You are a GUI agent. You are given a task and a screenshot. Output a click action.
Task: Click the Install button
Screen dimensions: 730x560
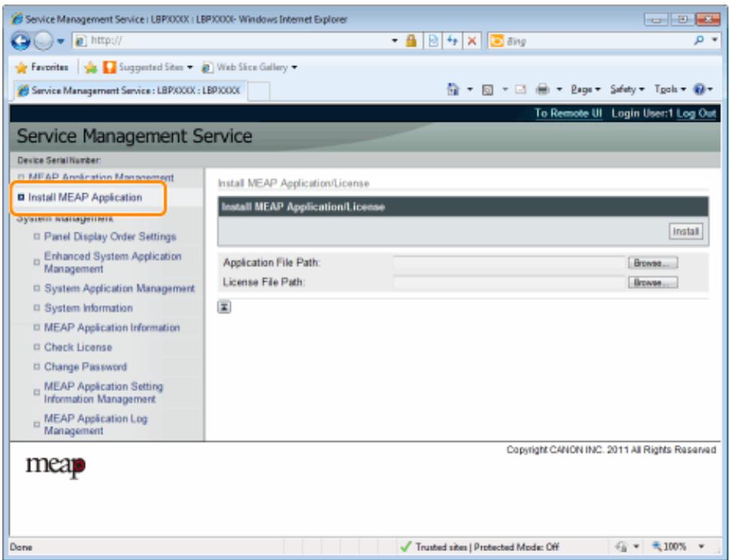coord(686,232)
